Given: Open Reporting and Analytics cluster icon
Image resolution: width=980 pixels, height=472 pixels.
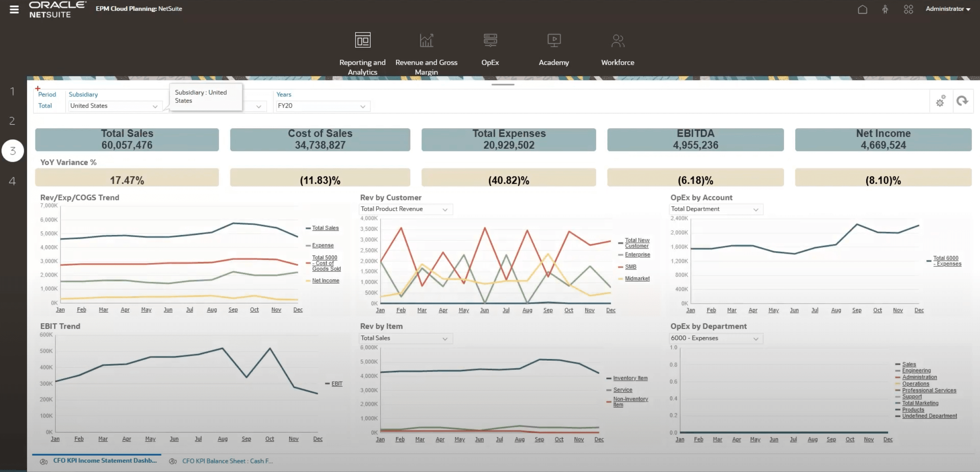Looking at the screenshot, I should point(362,40).
